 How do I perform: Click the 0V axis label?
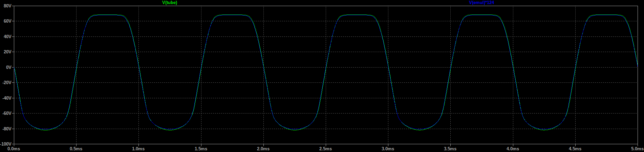coord(9,67)
